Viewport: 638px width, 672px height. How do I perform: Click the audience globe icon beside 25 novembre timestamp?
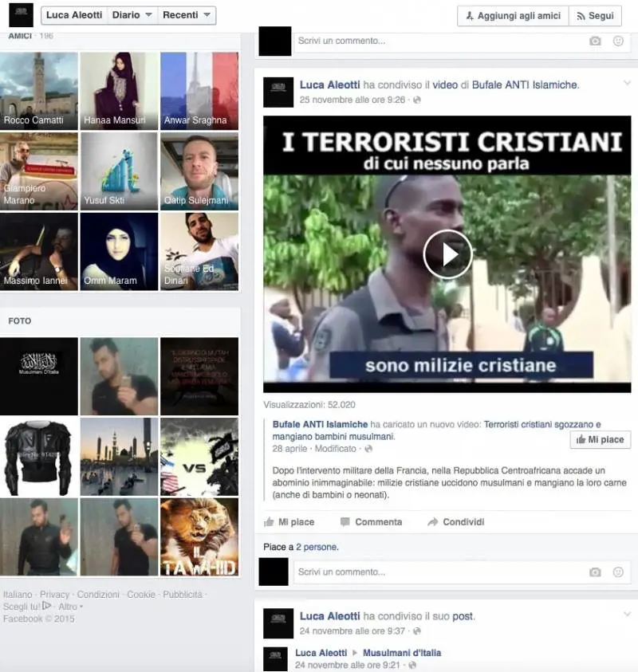pos(417,100)
